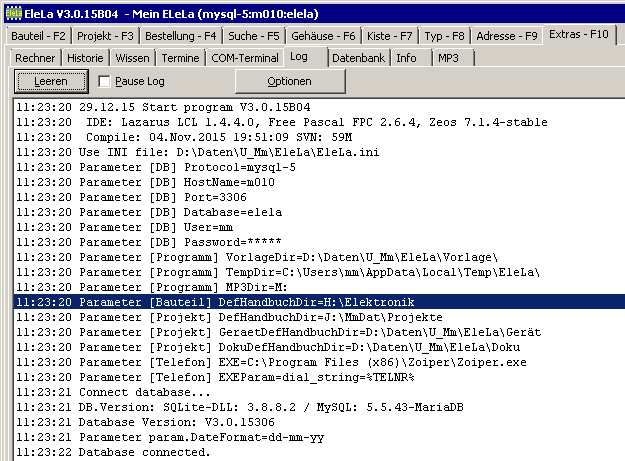This screenshot has height=461, width=625.
Task: Select the Kiste - F7 tab
Action: 389,36
